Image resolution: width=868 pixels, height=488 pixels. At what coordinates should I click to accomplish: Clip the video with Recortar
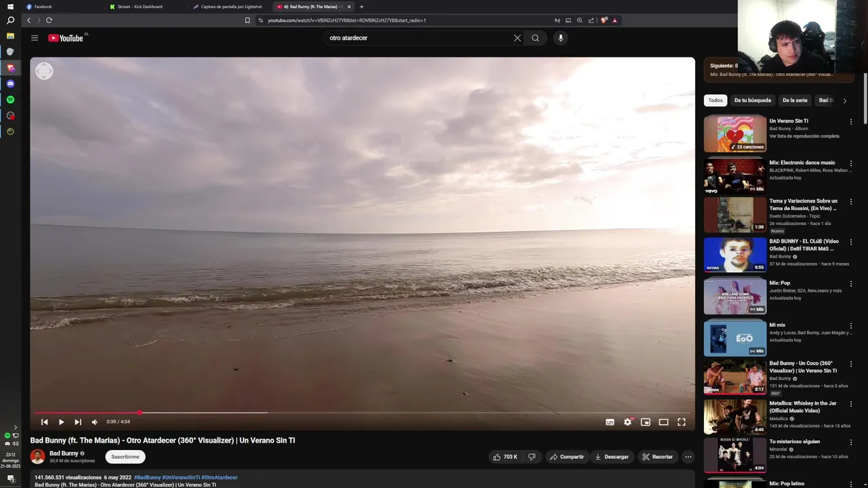tap(658, 457)
